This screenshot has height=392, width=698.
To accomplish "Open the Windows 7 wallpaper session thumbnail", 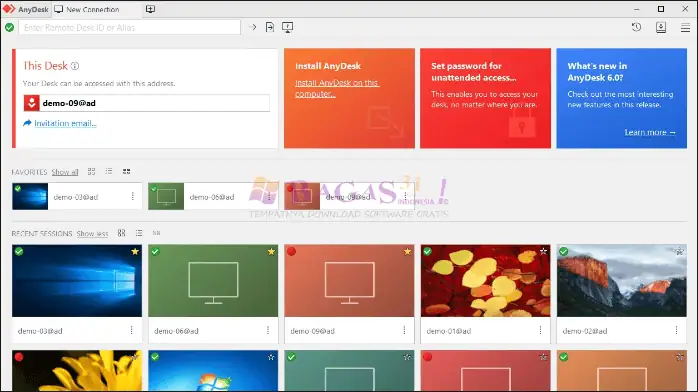I will click(213, 371).
